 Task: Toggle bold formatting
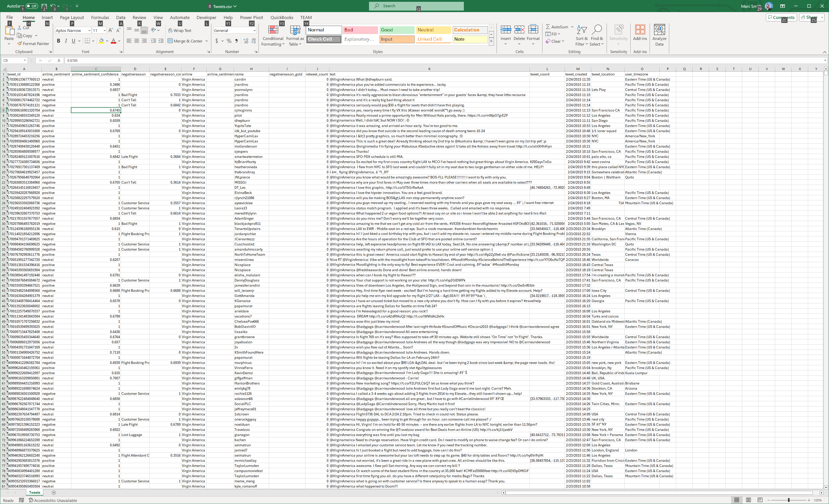pyautogui.click(x=58, y=41)
